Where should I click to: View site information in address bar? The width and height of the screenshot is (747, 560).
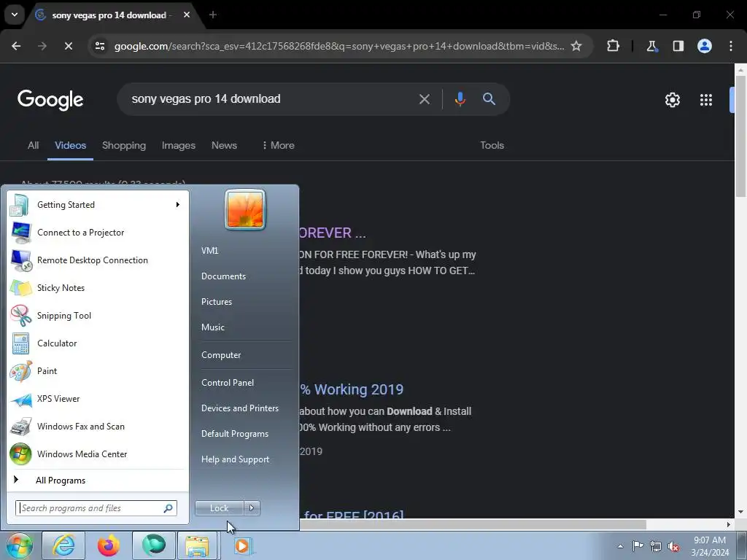(x=100, y=46)
